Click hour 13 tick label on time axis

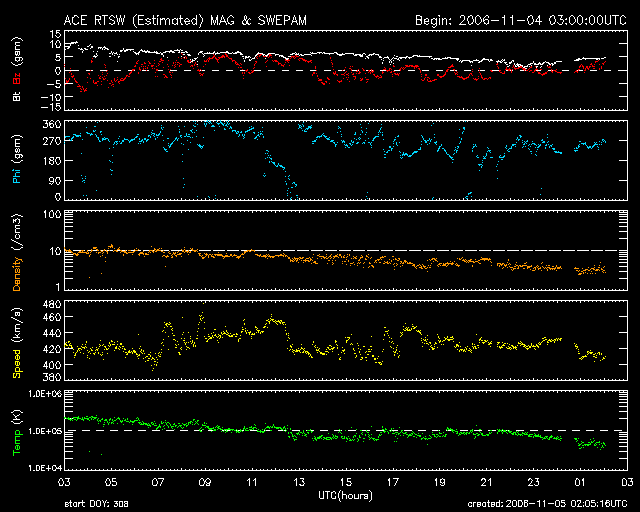point(298,481)
